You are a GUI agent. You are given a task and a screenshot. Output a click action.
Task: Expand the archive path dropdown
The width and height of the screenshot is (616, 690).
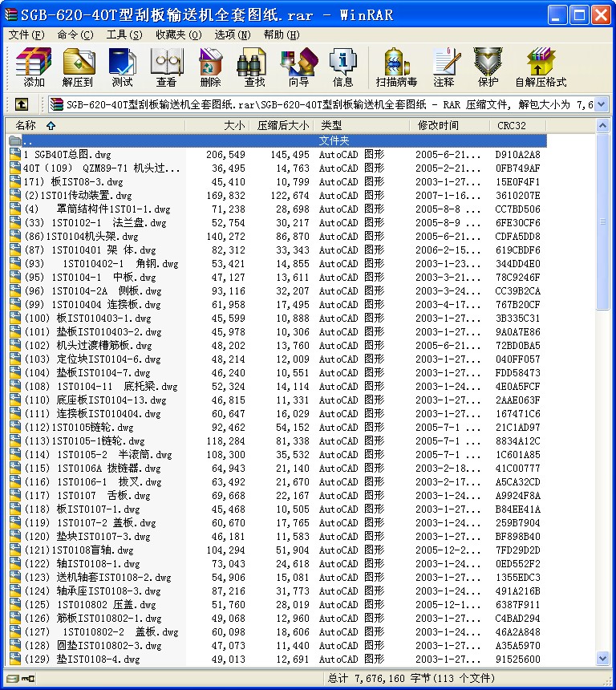pyautogui.click(x=602, y=104)
